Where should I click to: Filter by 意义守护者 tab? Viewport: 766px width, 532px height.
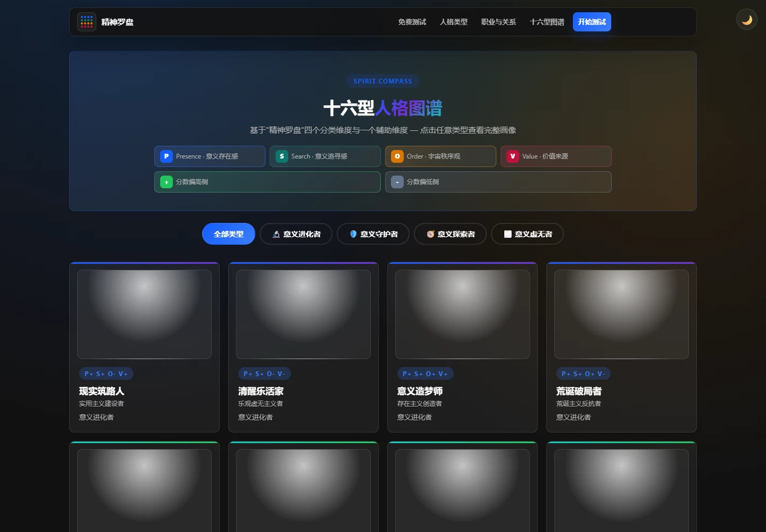373,234
